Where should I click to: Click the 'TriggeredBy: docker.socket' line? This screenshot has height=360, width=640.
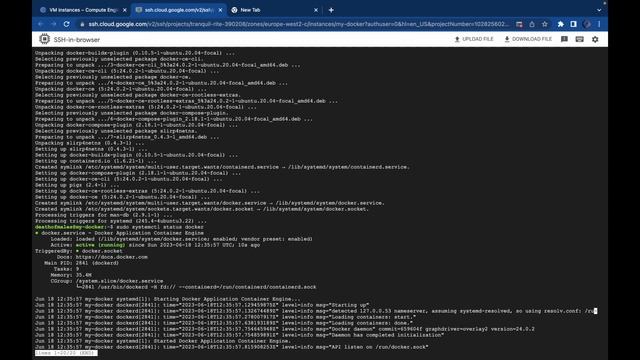[x=79, y=251]
